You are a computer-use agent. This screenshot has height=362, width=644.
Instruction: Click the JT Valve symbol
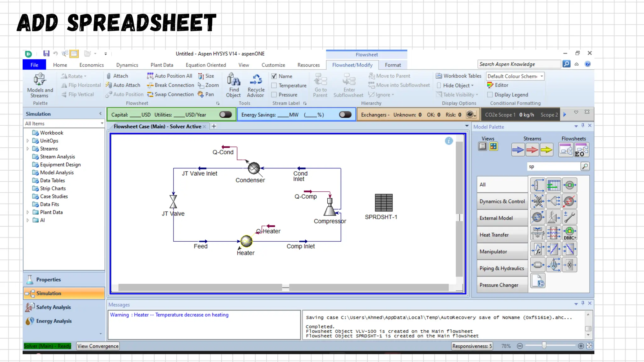(173, 201)
